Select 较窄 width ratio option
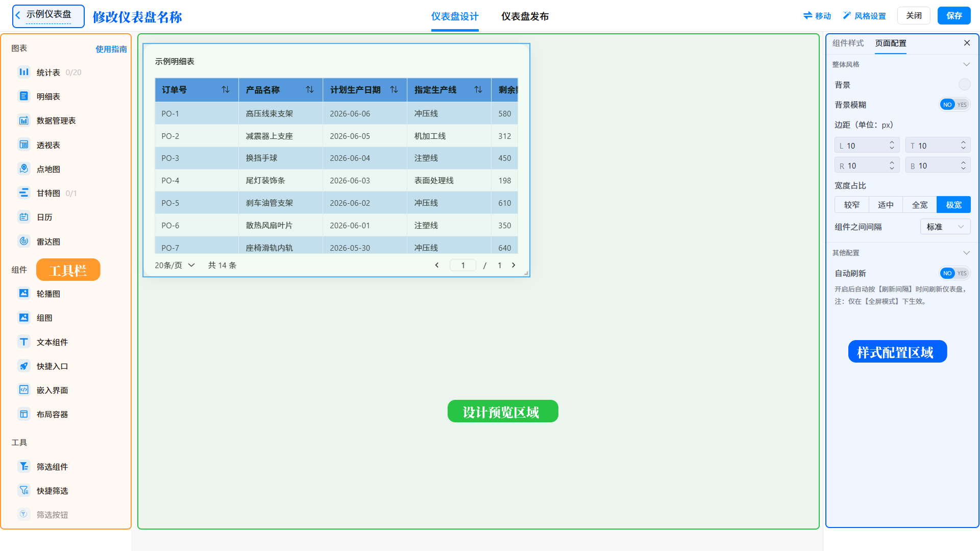 click(x=852, y=205)
